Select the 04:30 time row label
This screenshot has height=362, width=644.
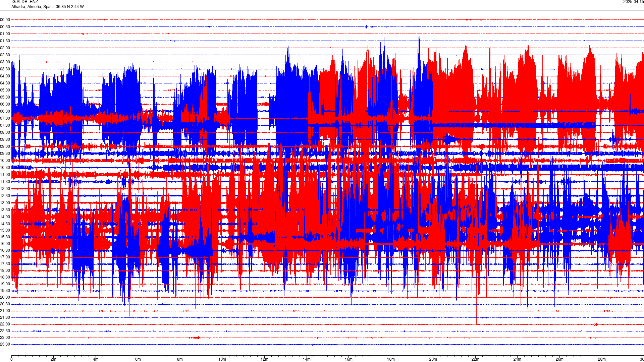tap(5, 83)
